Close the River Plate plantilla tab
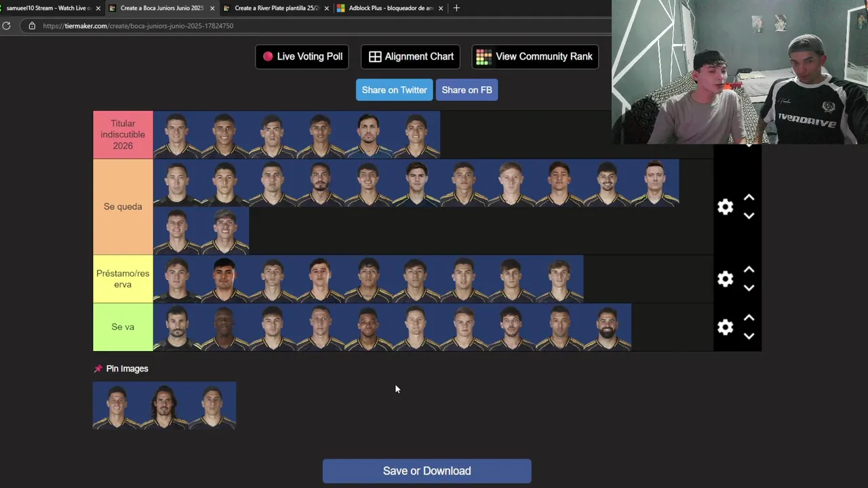This screenshot has height=488, width=868. pyautogui.click(x=326, y=8)
